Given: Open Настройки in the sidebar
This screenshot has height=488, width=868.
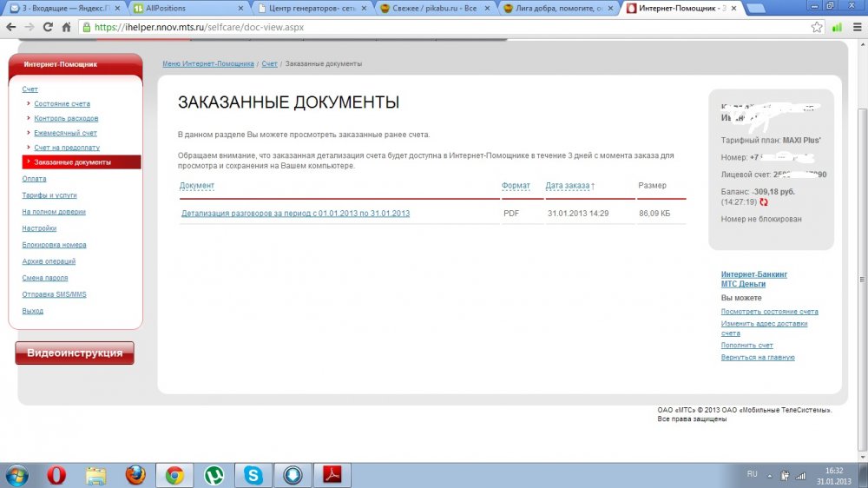Looking at the screenshot, I should tap(39, 228).
